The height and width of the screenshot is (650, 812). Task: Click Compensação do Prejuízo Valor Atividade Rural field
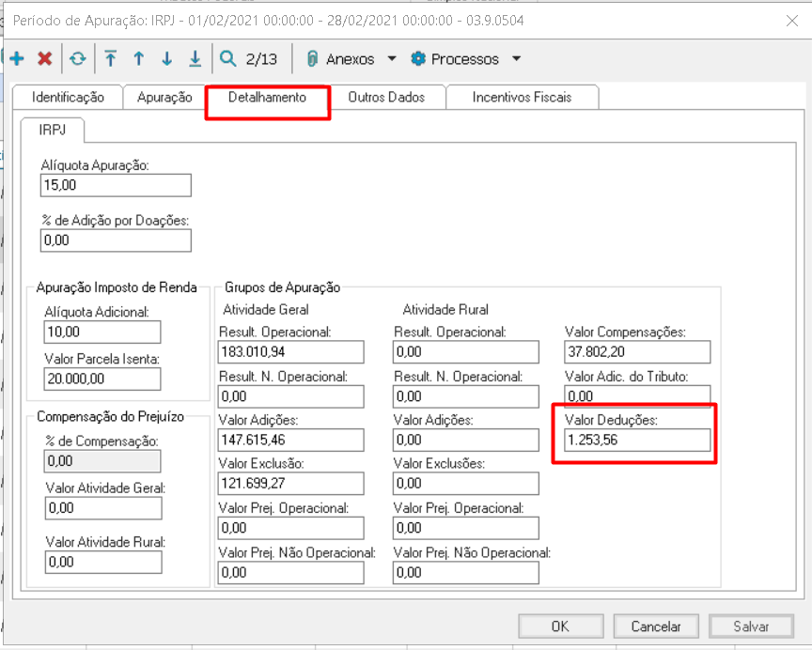pos(103,562)
